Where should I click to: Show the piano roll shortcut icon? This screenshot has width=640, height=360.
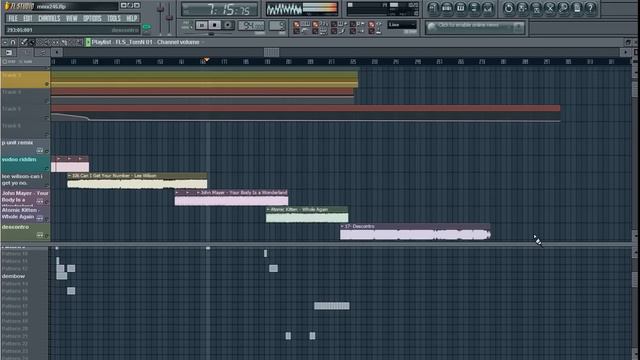coord(460,9)
